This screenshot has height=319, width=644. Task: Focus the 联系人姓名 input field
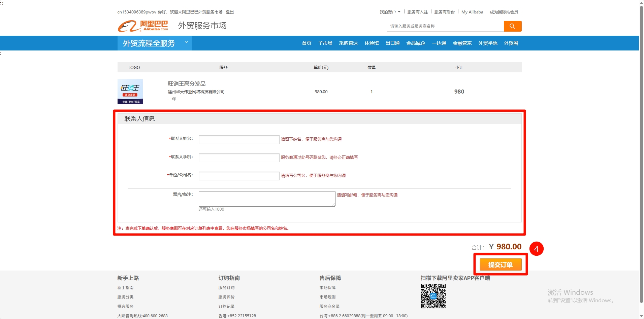tap(239, 140)
